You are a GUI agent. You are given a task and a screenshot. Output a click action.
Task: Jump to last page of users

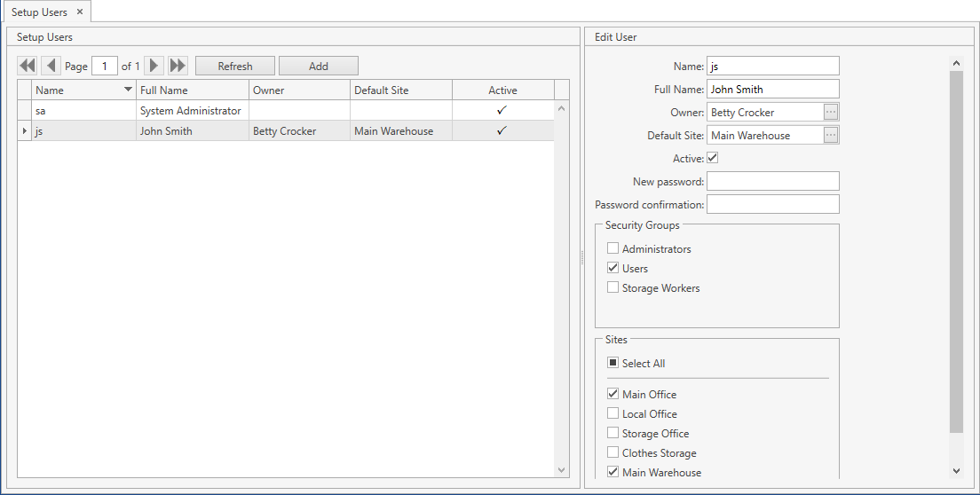[178, 66]
